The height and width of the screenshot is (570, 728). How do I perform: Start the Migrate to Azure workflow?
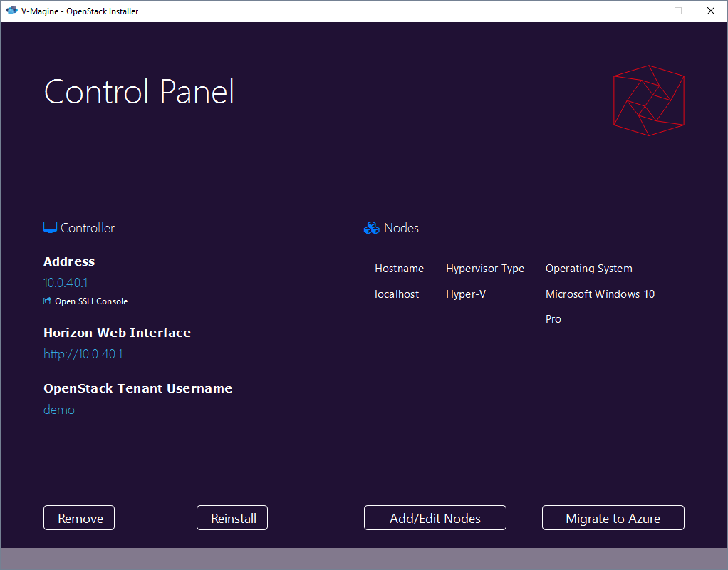click(613, 517)
